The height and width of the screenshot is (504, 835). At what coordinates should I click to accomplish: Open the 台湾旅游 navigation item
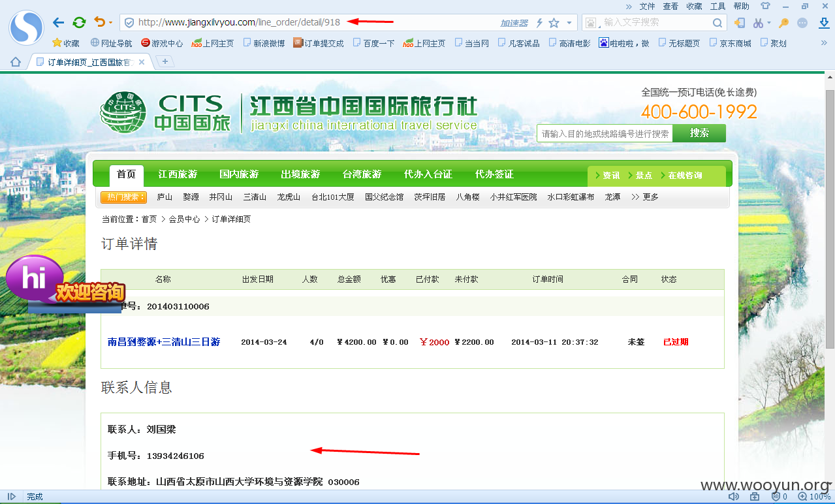362,174
